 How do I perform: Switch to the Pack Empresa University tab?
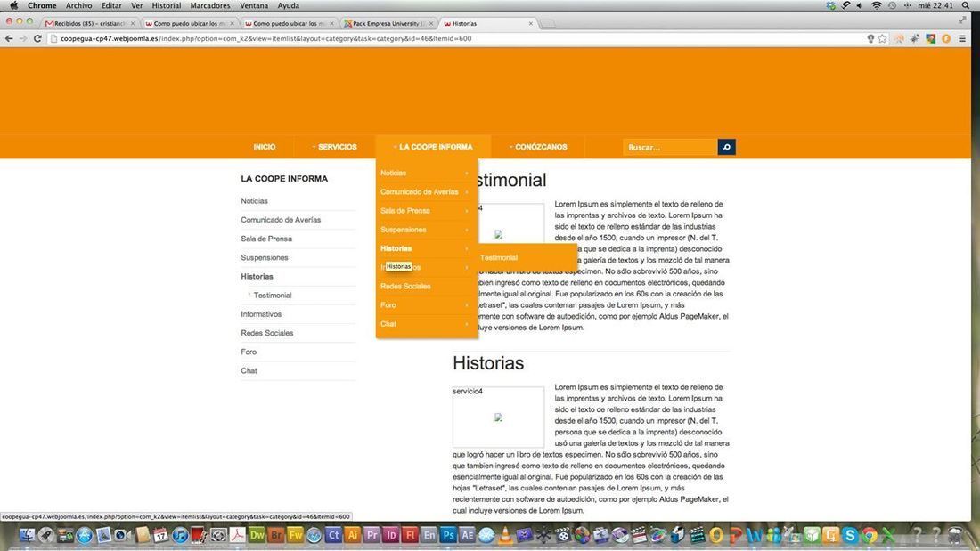pyautogui.click(x=388, y=24)
